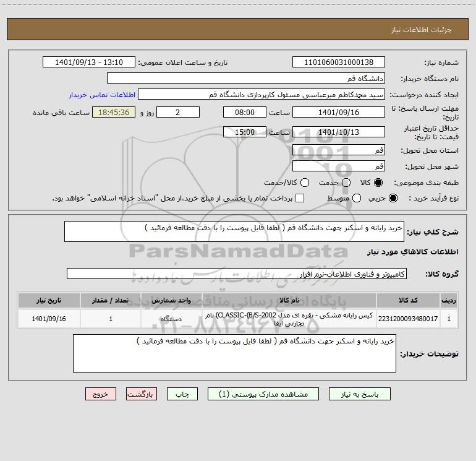The width and height of the screenshot is (476, 461).
Task: Click the response deadline date 1401/09/16 field
Action: [339, 112]
